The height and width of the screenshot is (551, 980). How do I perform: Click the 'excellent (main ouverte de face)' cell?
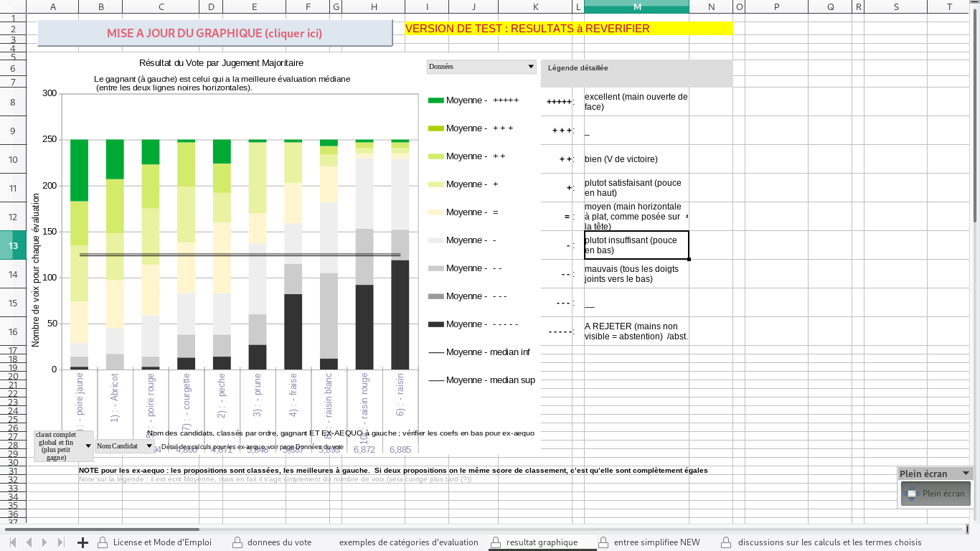click(x=636, y=102)
